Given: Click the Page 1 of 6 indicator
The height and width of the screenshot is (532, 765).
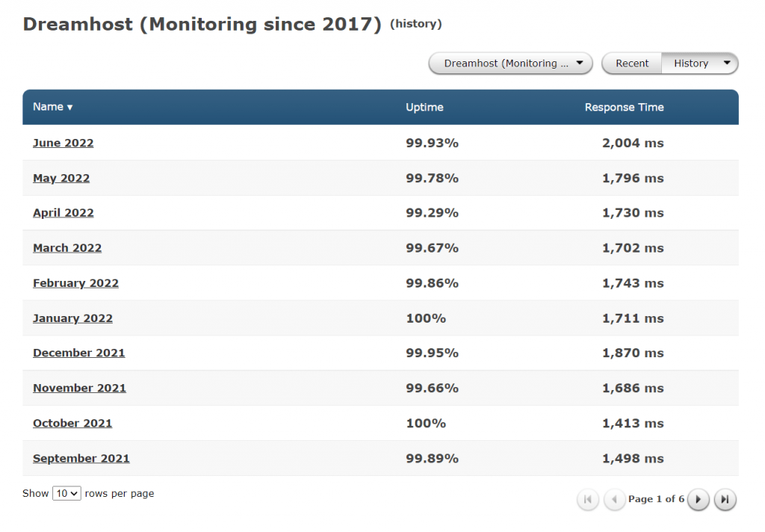Looking at the screenshot, I should 656,499.
